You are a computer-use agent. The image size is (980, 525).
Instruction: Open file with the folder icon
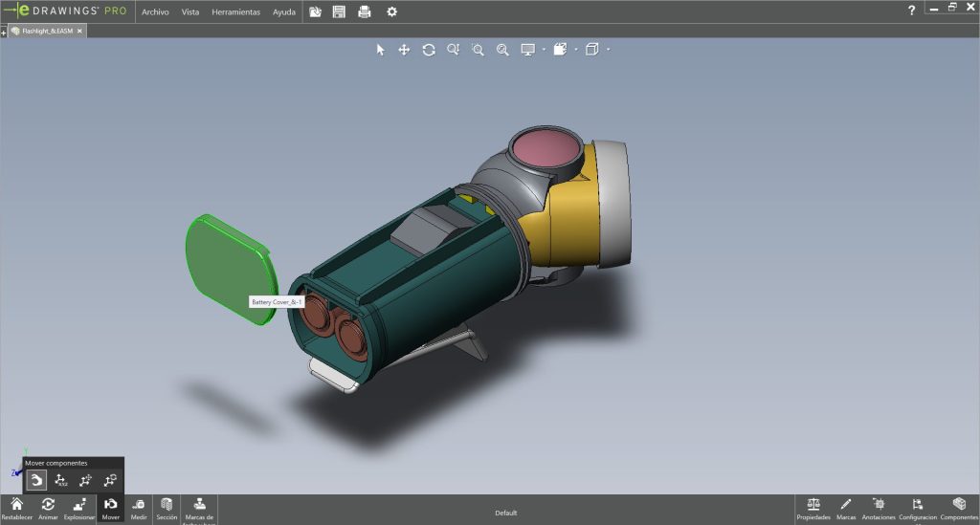[x=316, y=11]
